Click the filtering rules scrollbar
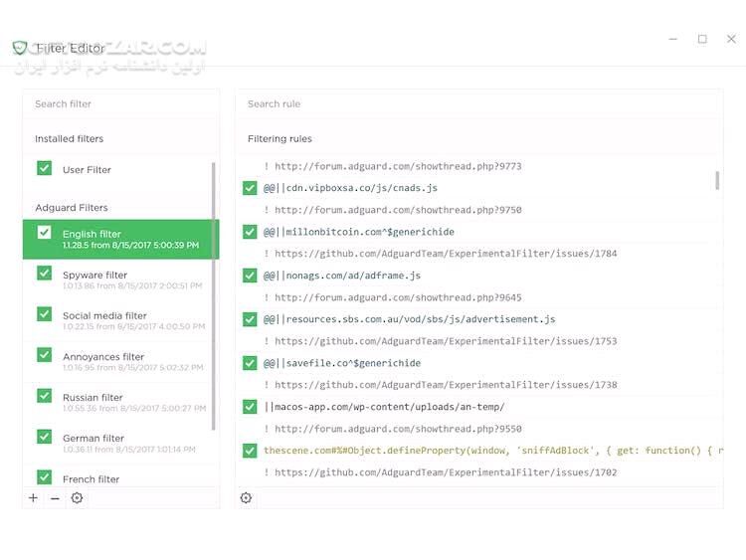The height and width of the screenshot is (560, 746). pyautogui.click(x=717, y=180)
